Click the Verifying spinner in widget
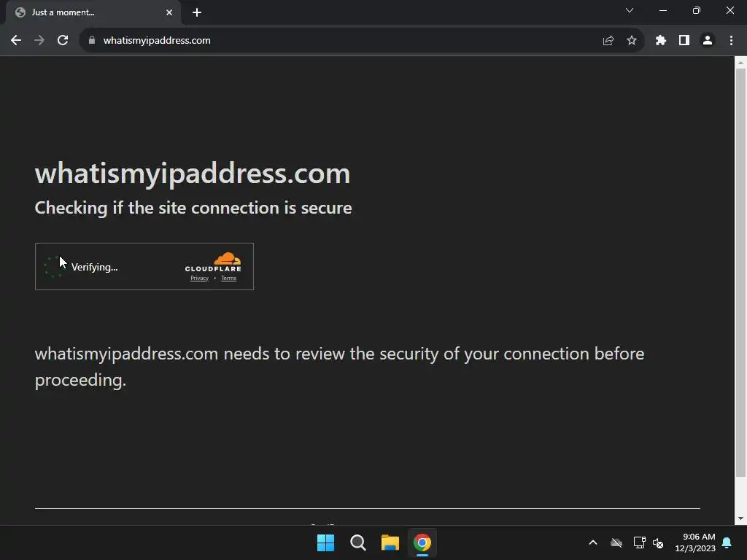Screen dimensions: 747x560 pos(53,267)
